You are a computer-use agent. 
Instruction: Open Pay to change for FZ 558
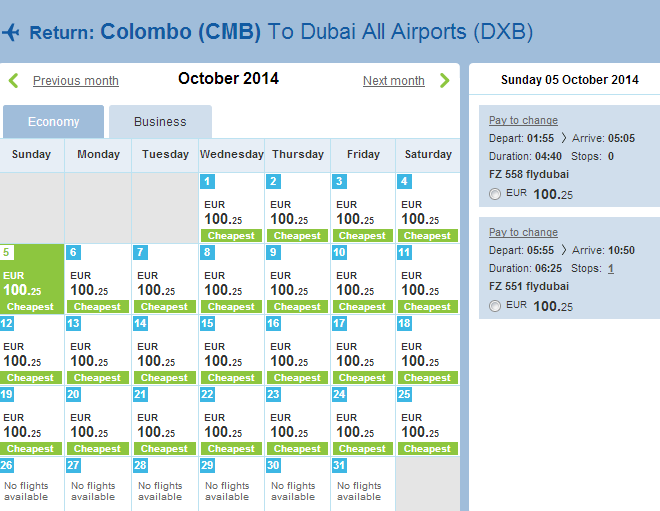click(x=523, y=120)
